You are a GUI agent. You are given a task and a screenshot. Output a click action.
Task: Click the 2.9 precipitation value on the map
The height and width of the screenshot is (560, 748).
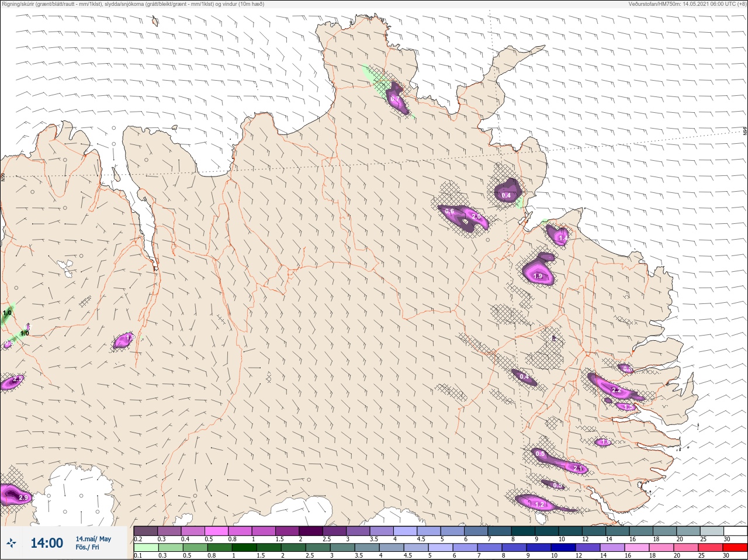click(23, 497)
